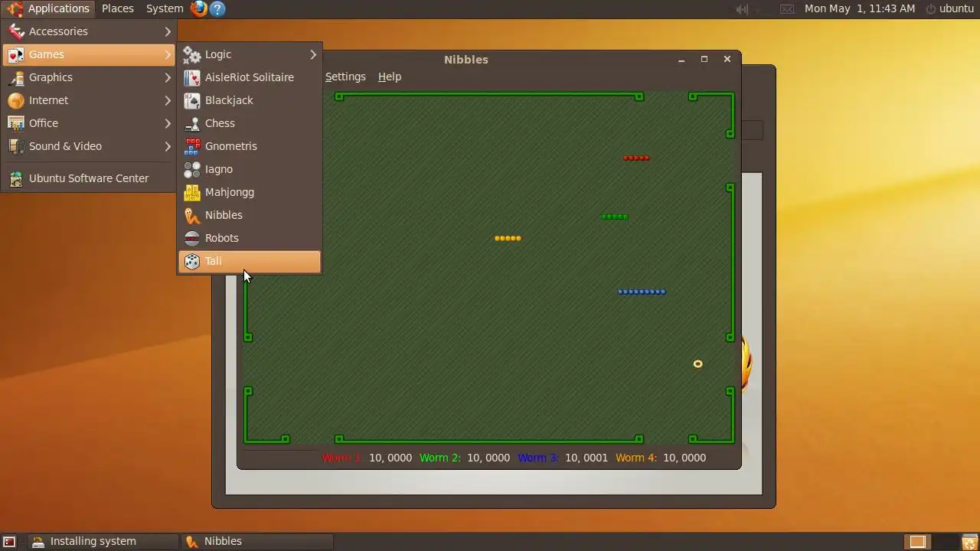Screen dimensions: 980x551
Task: Click the Ubuntu Software Center icon
Action: (16, 178)
